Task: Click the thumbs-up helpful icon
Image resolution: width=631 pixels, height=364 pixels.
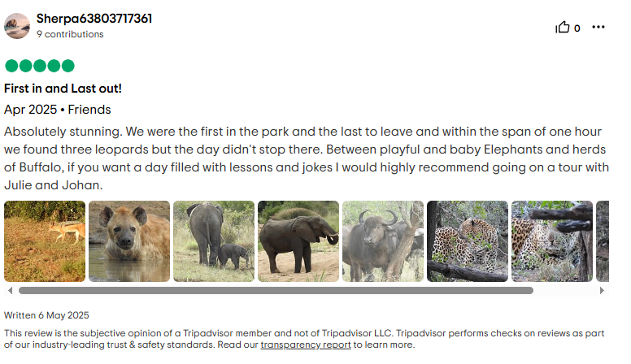Action: 563,28
